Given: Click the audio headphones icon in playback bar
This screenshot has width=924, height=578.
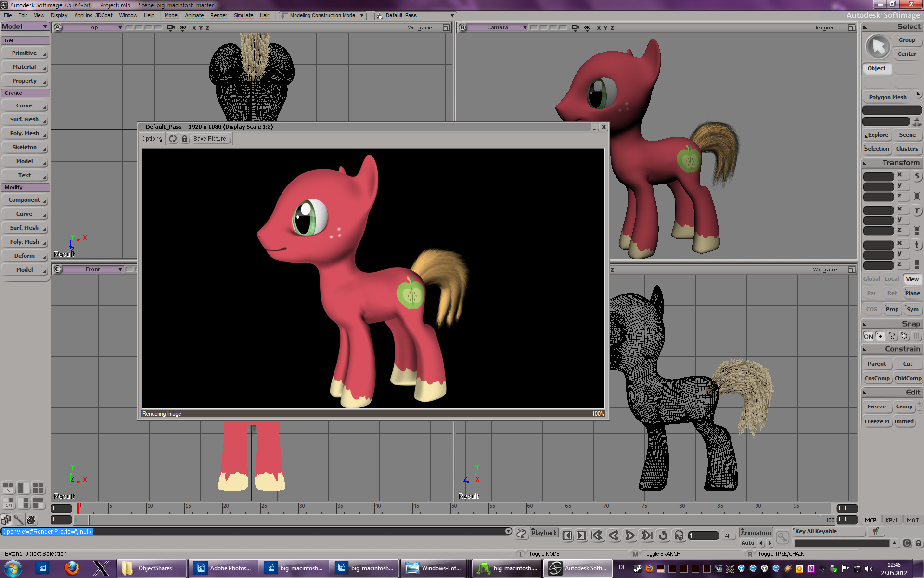Looking at the screenshot, I should click(x=679, y=535).
